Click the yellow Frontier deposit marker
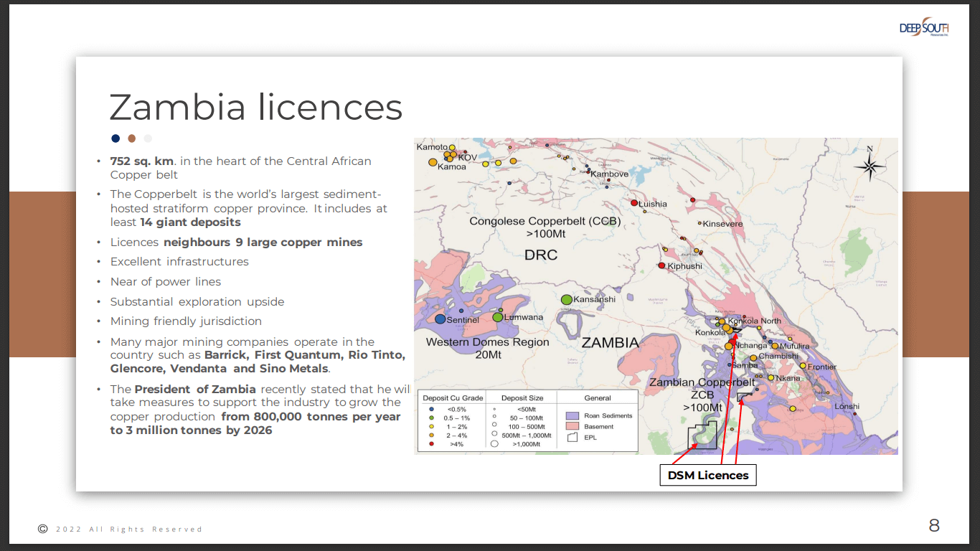980x551 pixels. coord(803,366)
